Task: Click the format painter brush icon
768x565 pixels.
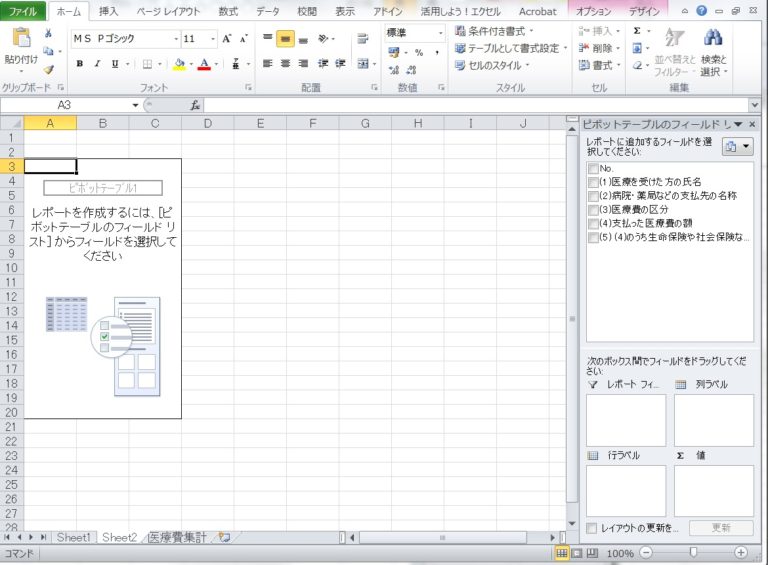Action: click(x=48, y=69)
